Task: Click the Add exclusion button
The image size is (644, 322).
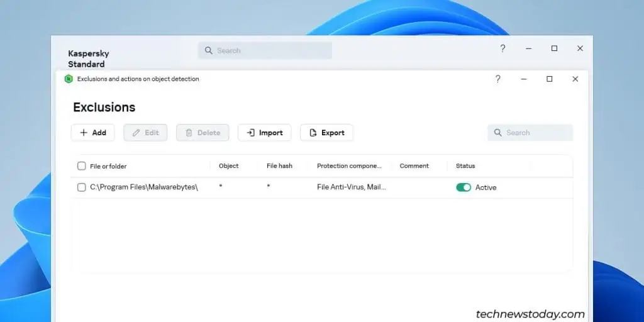Action: [x=93, y=133]
